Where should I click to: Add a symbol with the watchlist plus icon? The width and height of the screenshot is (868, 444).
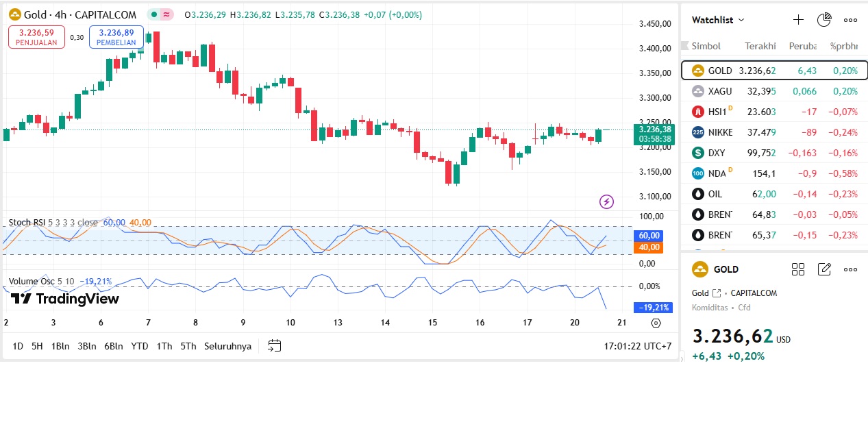[798, 20]
